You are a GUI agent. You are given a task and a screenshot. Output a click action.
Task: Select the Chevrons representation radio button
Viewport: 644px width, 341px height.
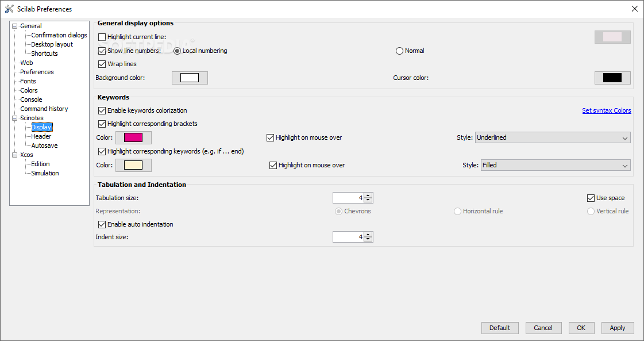tap(338, 211)
